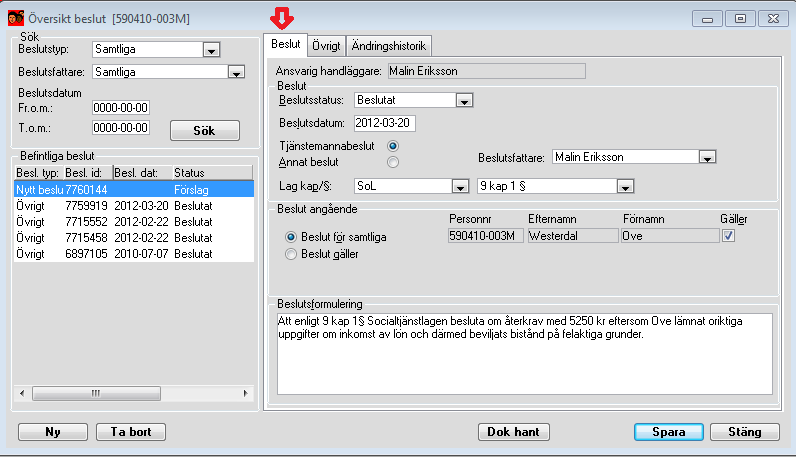Open the Beslutsfattare Malin Eriksson dropdown

pos(707,157)
